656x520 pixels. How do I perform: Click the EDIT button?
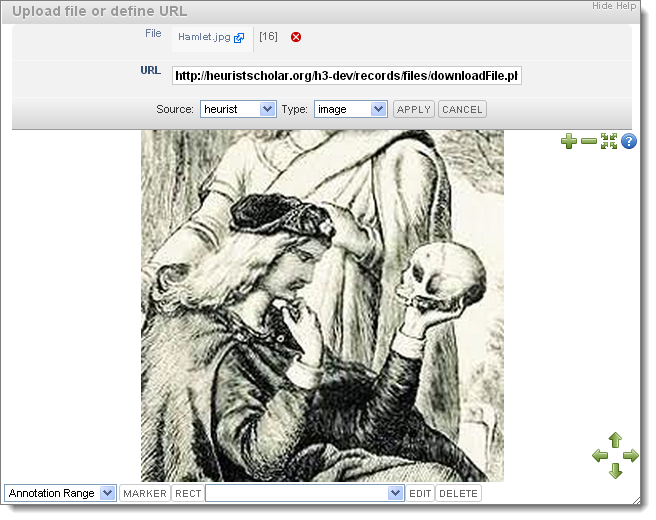(x=420, y=494)
